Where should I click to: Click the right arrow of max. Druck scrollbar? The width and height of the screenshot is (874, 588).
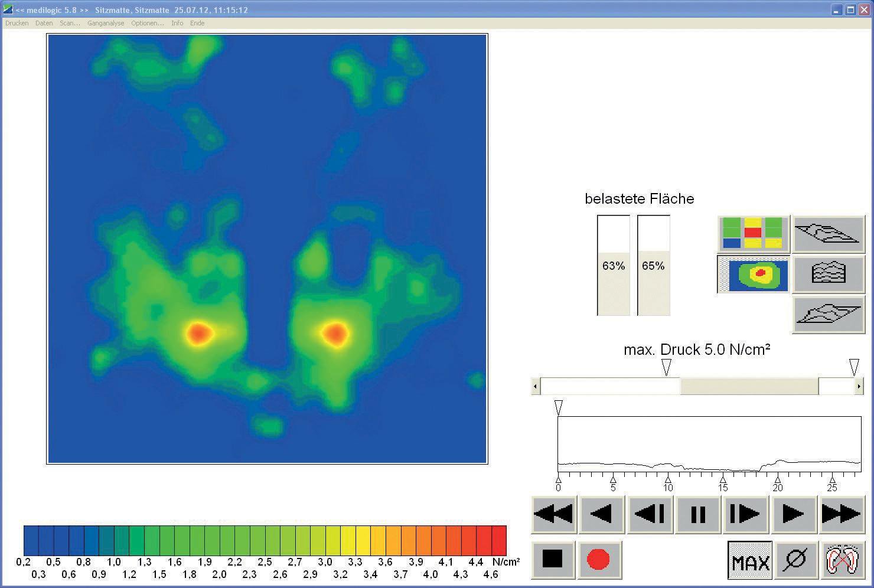[x=859, y=387]
